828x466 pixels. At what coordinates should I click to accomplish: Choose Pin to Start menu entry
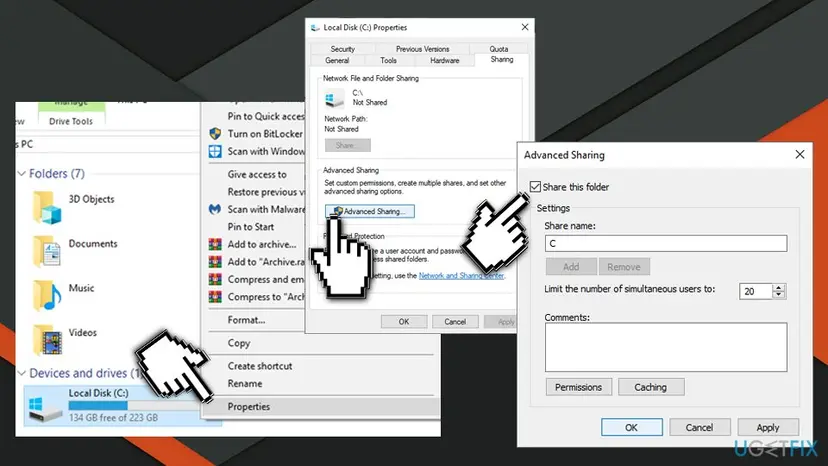pyautogui.click(x=251, y=227)
